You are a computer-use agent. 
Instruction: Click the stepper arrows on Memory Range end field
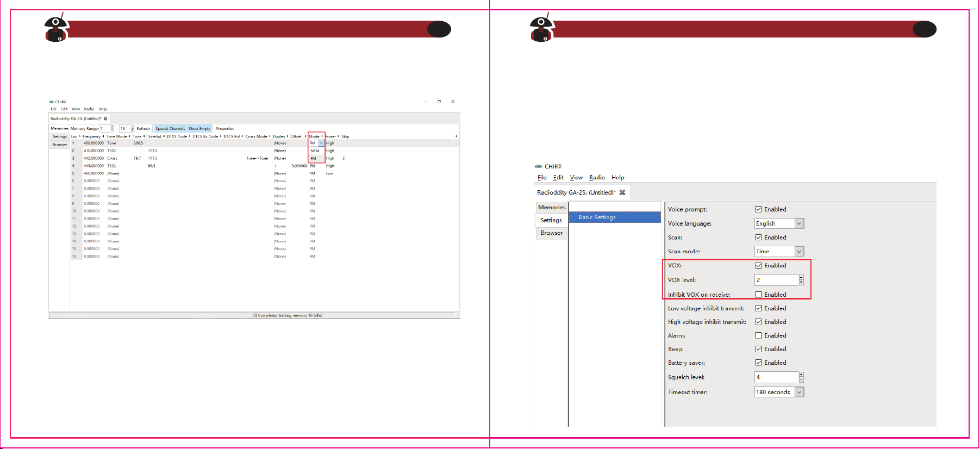[x=133, y=129]
